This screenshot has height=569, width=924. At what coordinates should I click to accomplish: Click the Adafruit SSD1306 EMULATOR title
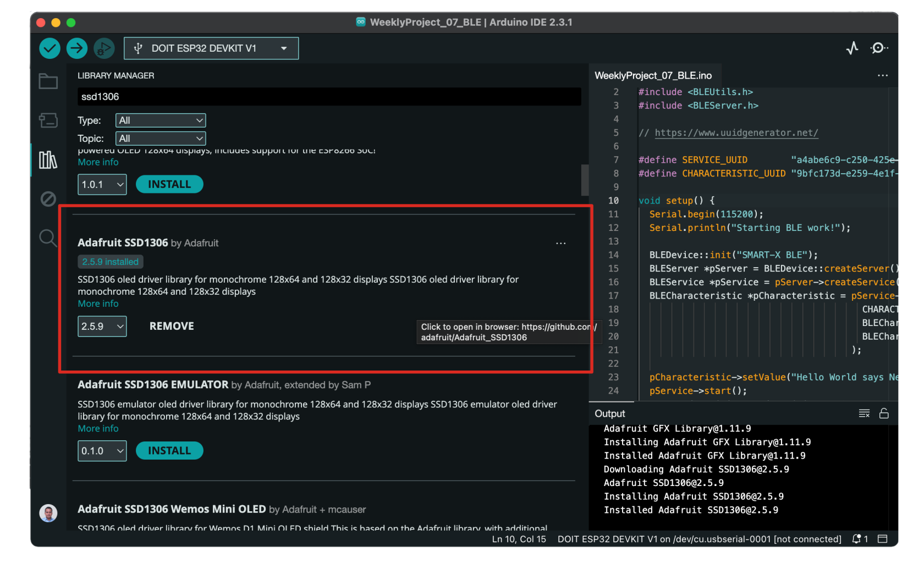[x=153, y=385]
